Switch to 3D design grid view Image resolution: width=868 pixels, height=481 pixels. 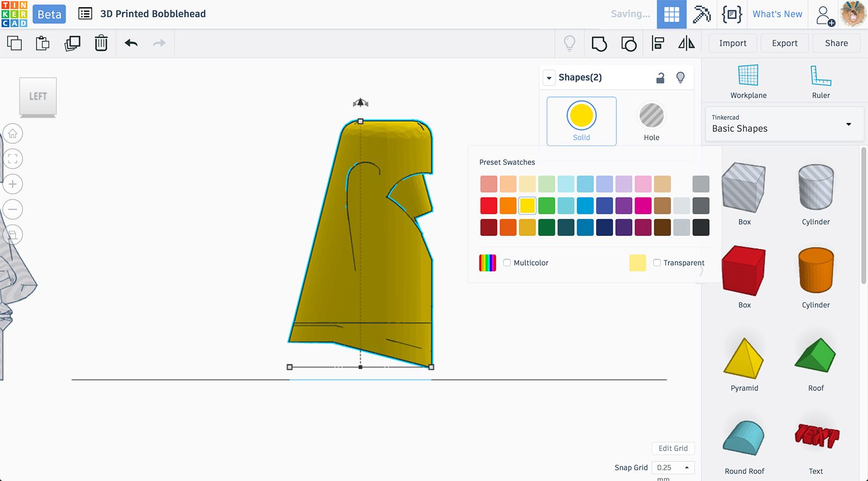point(672,14)
